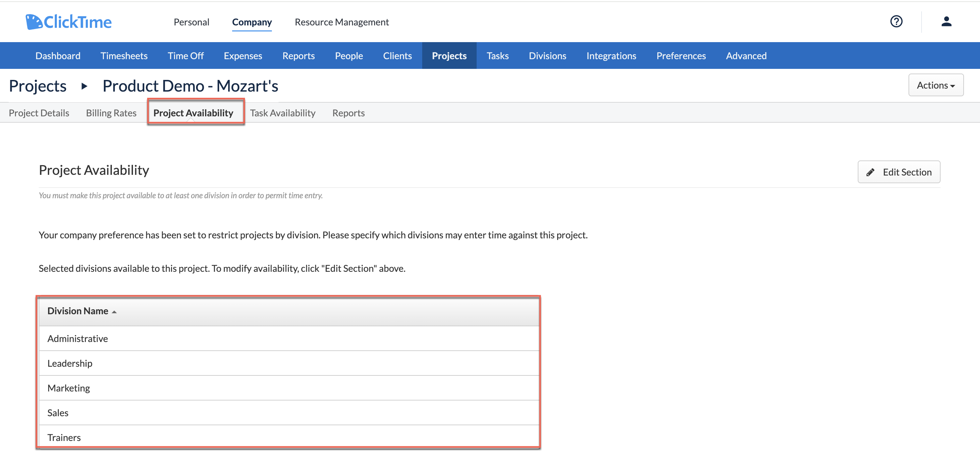Open Preferences in navigation bar
The width and height of the screenshot is (980, 460).
tap(681, 55)
